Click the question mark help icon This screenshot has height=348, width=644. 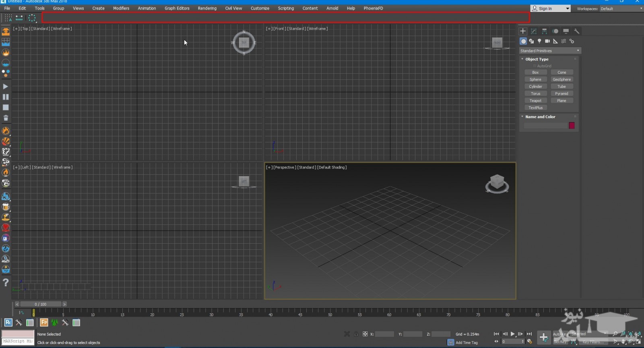[6, 283]
